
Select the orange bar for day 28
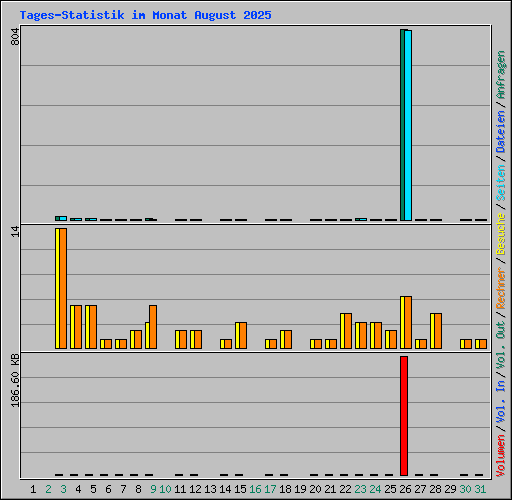(438, 331)
